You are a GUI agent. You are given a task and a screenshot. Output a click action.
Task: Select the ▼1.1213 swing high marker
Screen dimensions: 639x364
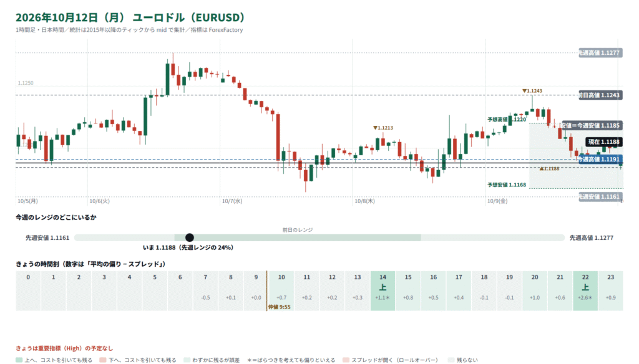click(383, 128)
